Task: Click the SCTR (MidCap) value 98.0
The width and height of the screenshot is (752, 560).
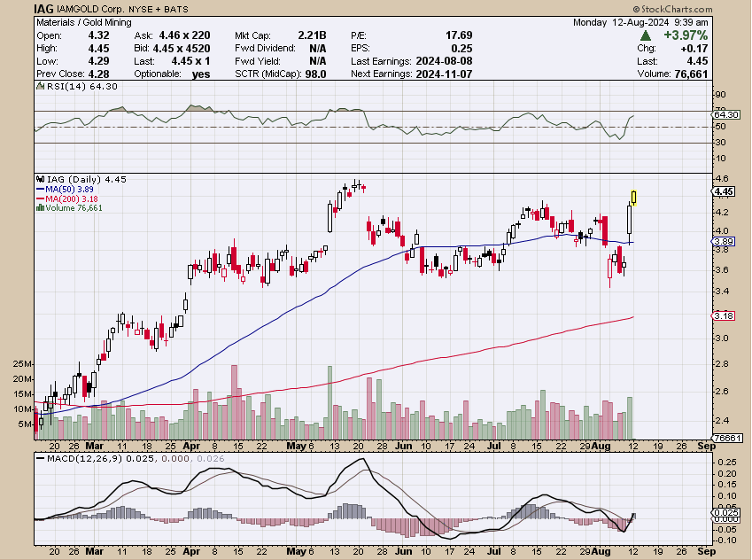Action: coord(316,74)
